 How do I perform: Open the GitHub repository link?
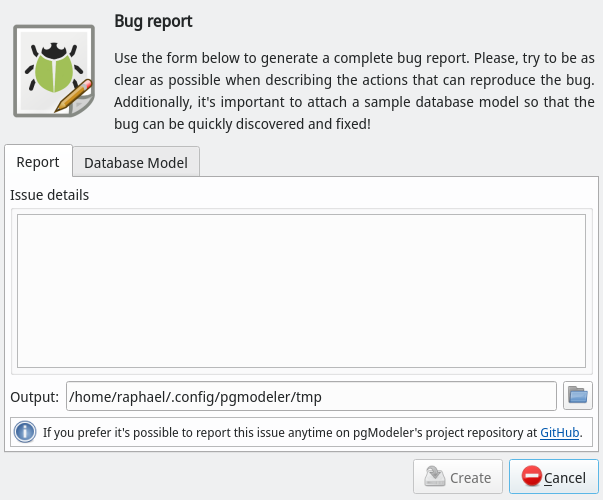coord(560,433)
